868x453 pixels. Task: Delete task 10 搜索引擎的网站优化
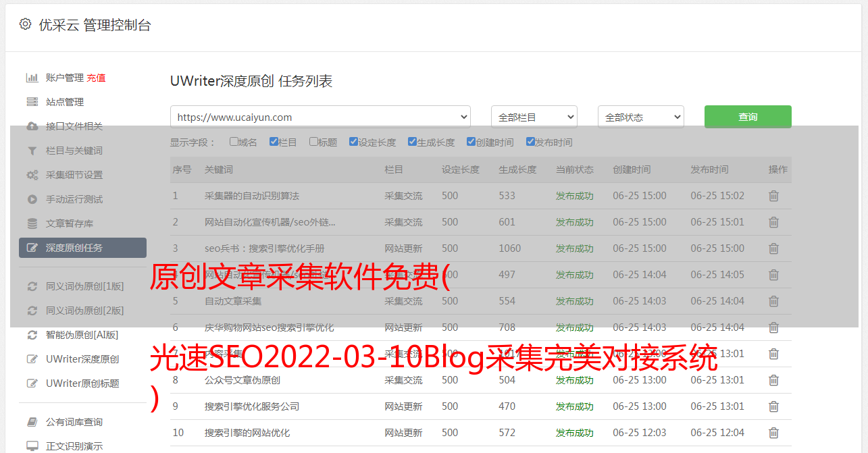(x=774, y=433)
